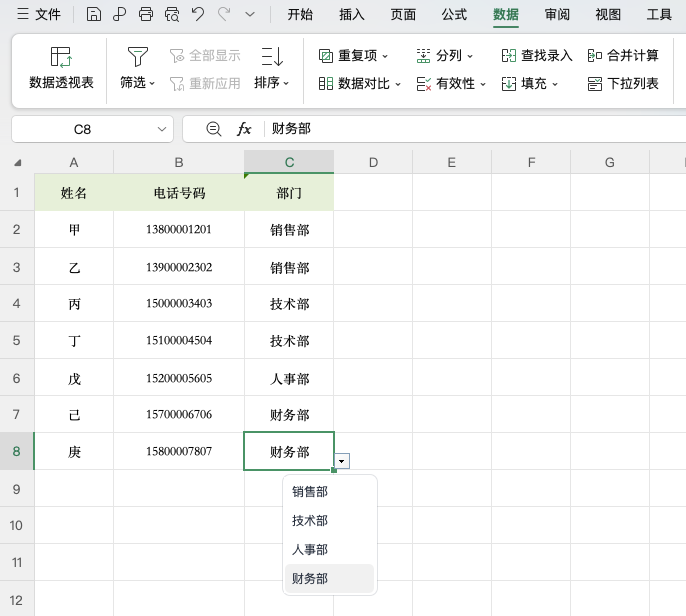The width and height of the screenshot is (686, 616).
Task: Click the 有效性 validation icon
Action: (424, 84)
